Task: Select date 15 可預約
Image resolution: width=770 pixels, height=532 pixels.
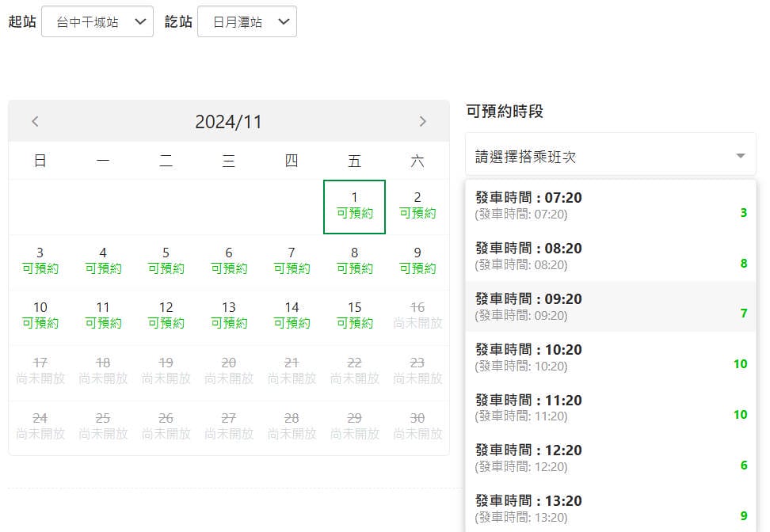Action: 355,317
